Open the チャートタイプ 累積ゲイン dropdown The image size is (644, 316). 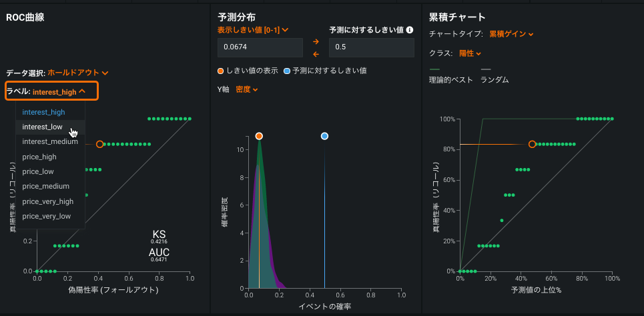[x=512, y=34]
